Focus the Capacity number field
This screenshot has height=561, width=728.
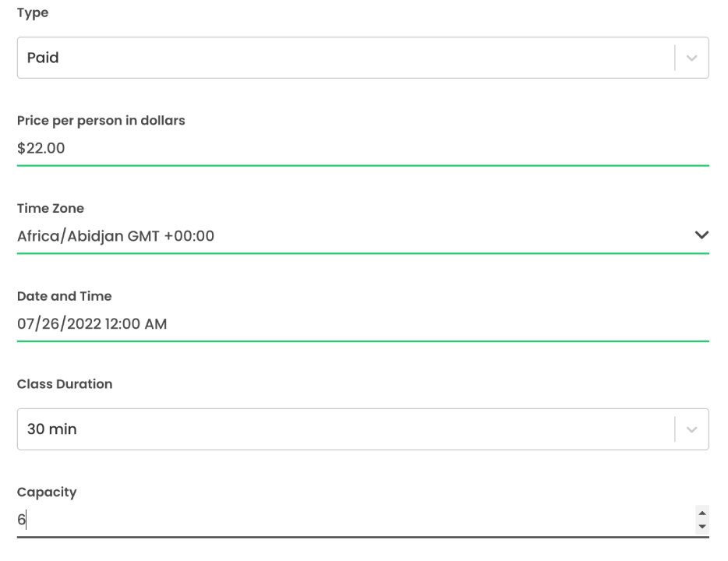coord(351,520)
